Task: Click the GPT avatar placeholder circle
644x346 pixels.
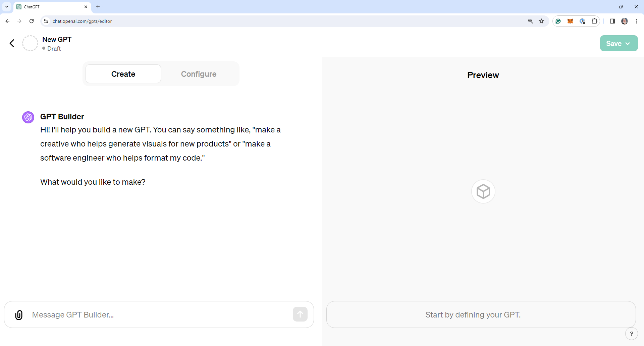Action: point(30,43)
